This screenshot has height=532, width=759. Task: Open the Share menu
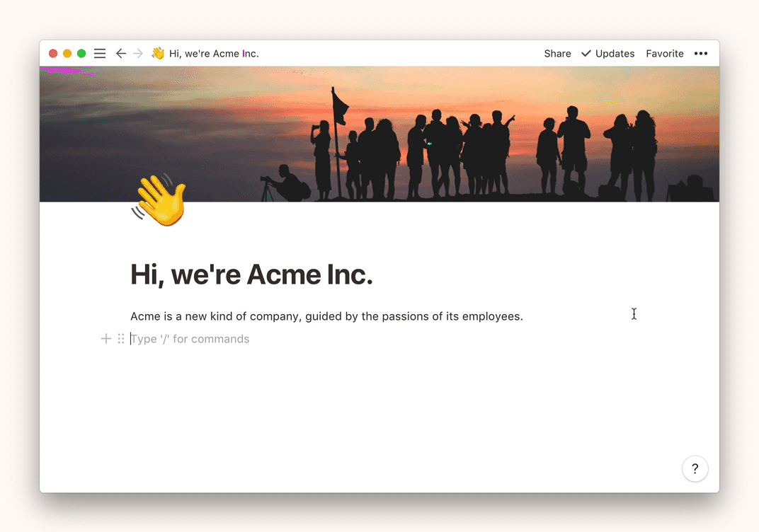[x=557, y=54]
